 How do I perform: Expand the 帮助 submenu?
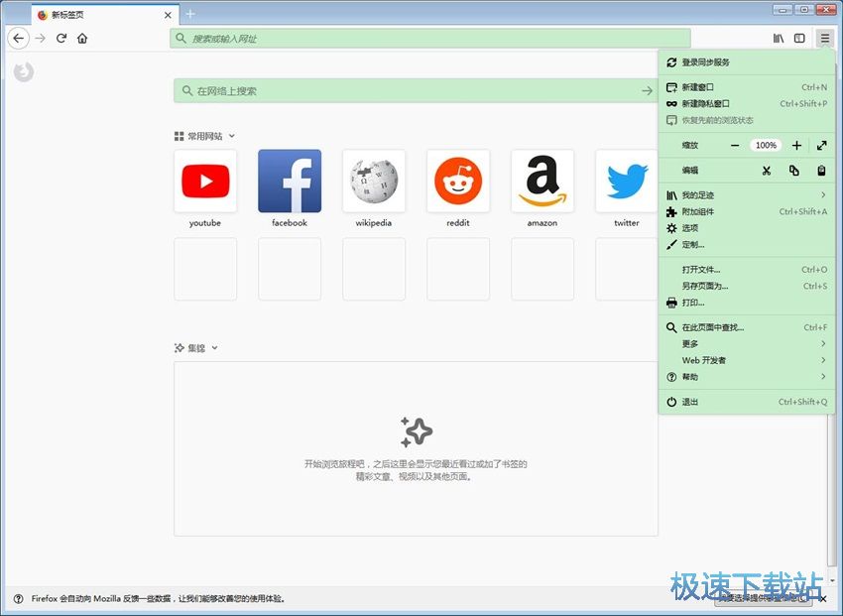(x=747, y=377)
